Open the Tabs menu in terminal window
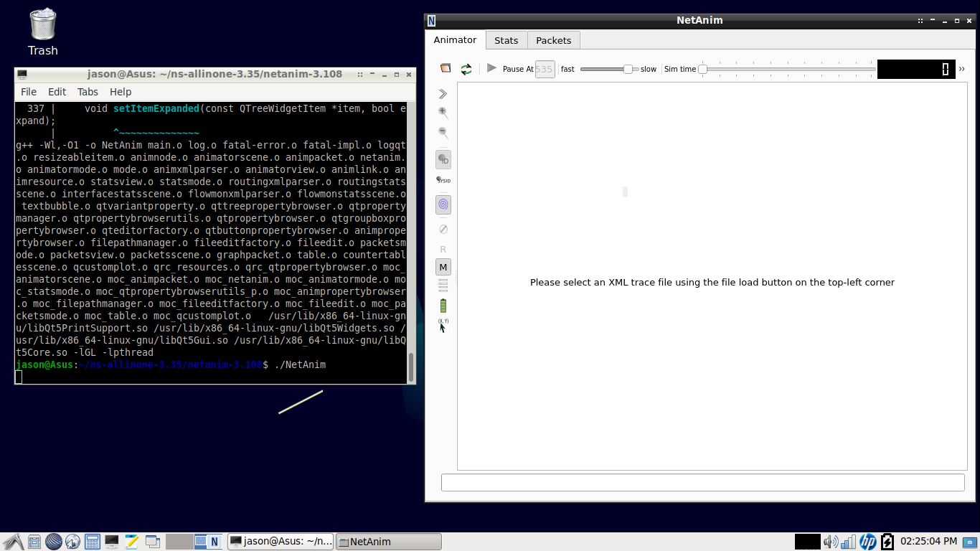The height and width of the screenshot is (551, 980). coord(88,92)
